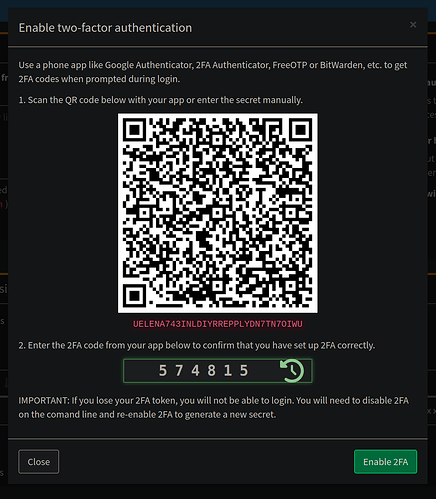Click the green clock history icon in code field
436x499 pixels.
[292, 371]
